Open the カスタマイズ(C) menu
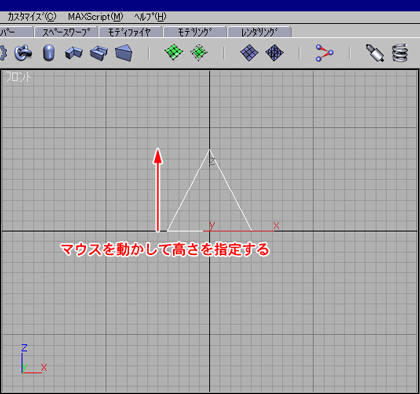The width and height of the screenshot is (420, 394). pos(32,17)
